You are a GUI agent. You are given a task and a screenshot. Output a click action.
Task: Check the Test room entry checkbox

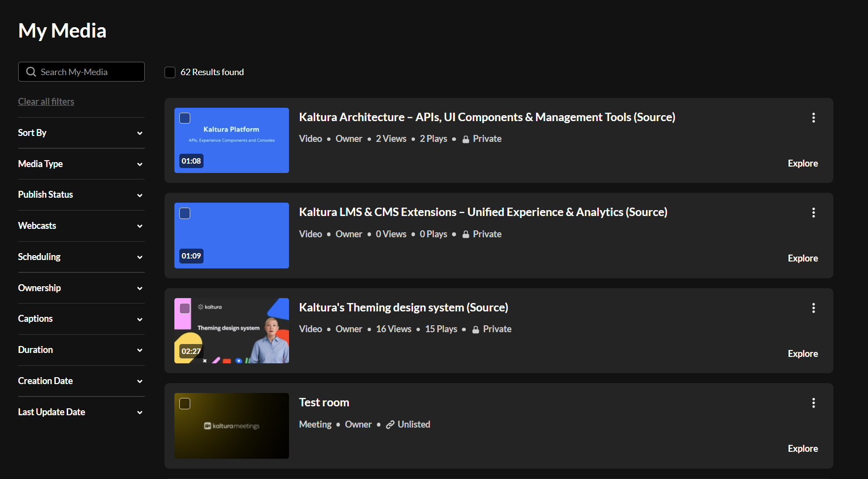pos(185,403)
